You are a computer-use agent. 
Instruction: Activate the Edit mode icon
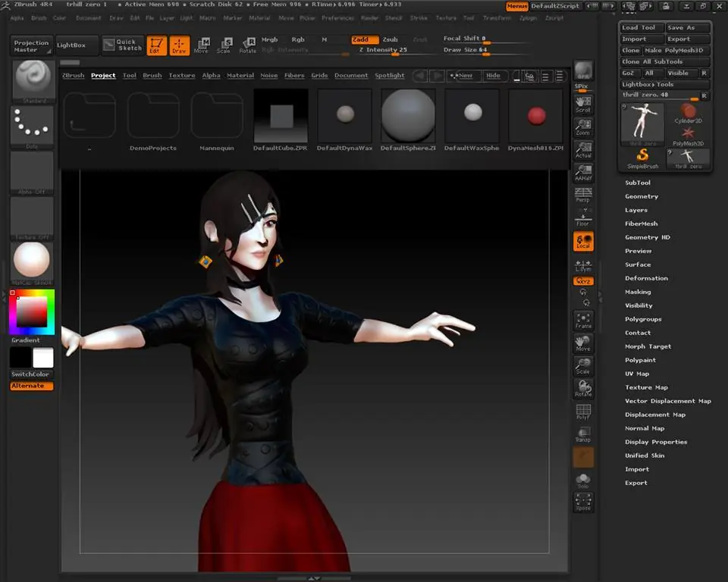tap(156, 45)
